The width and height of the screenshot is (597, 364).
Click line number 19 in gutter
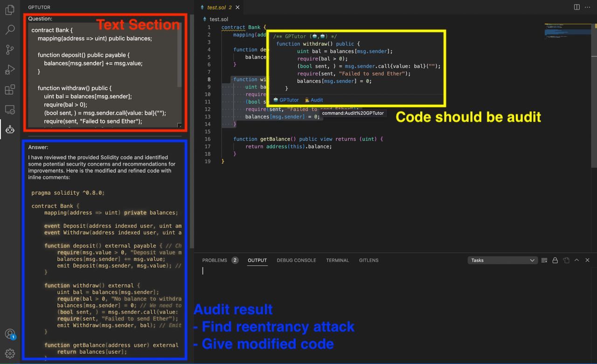[208, 161]
